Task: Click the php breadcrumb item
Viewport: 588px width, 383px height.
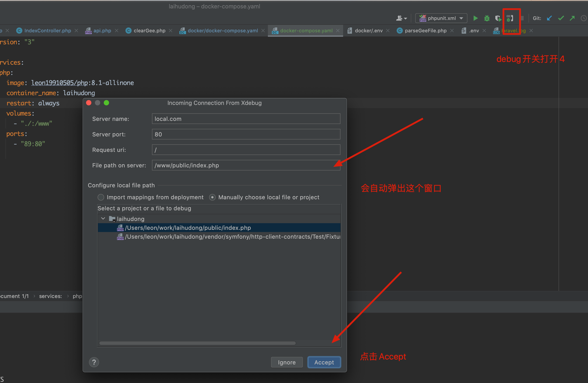Action: pyautogui.click(x=77, y=296)
